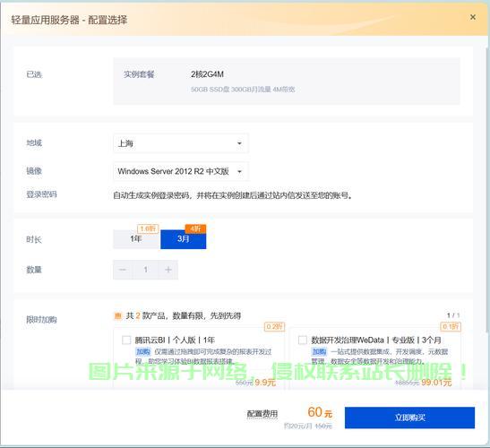Click the 加购 tag on WeData card

point(319,352)
